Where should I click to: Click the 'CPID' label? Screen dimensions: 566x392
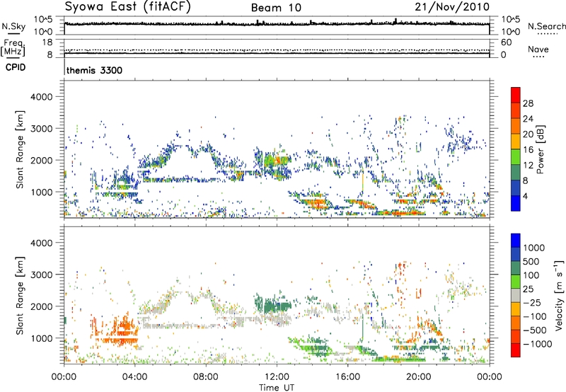pos(16,67)
